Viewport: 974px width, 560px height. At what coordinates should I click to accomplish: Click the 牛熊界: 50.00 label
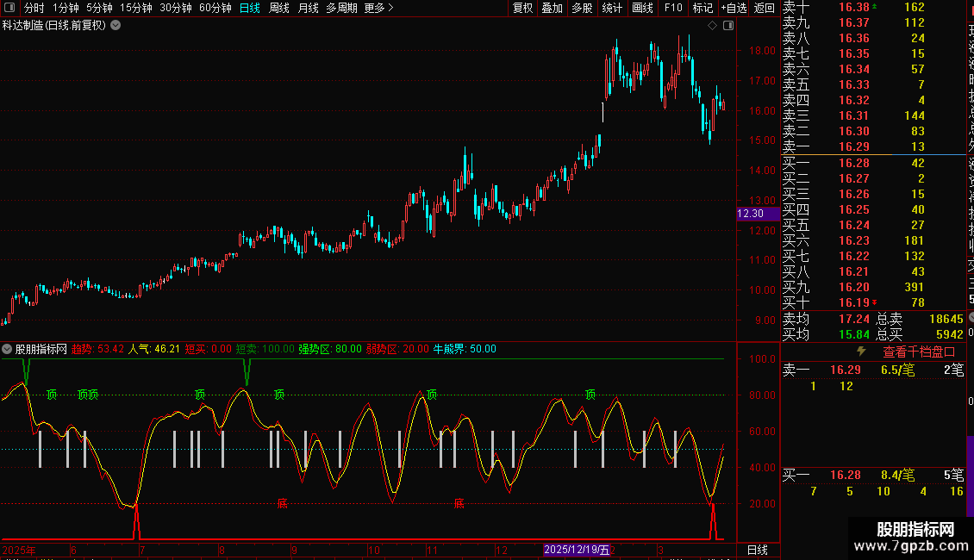(x=465, y=349)
